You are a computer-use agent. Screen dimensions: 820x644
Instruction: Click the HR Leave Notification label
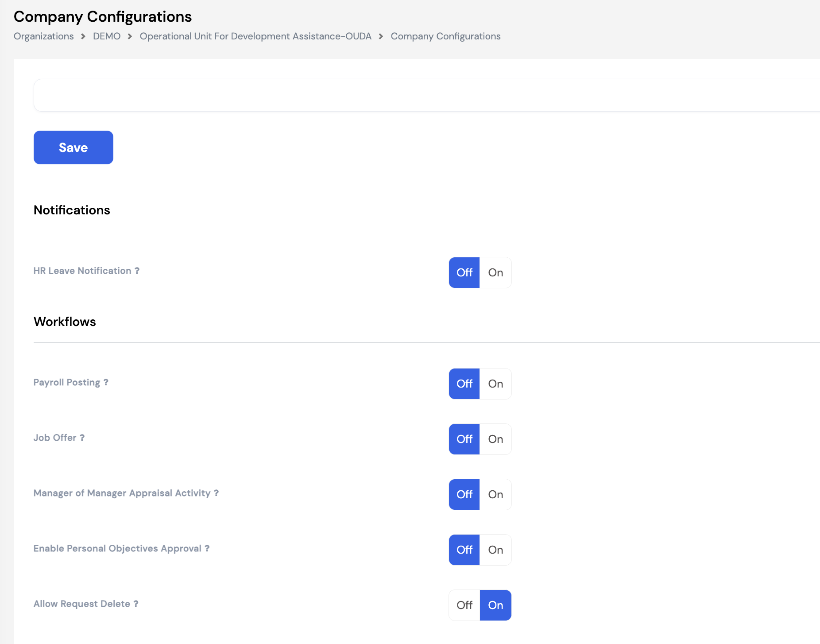click(x=82, y=271)
